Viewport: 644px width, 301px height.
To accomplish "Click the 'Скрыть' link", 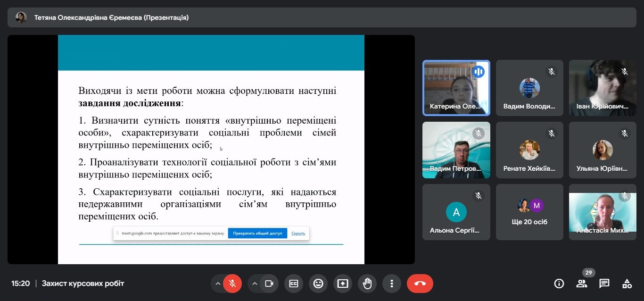I will coord(298,234).
